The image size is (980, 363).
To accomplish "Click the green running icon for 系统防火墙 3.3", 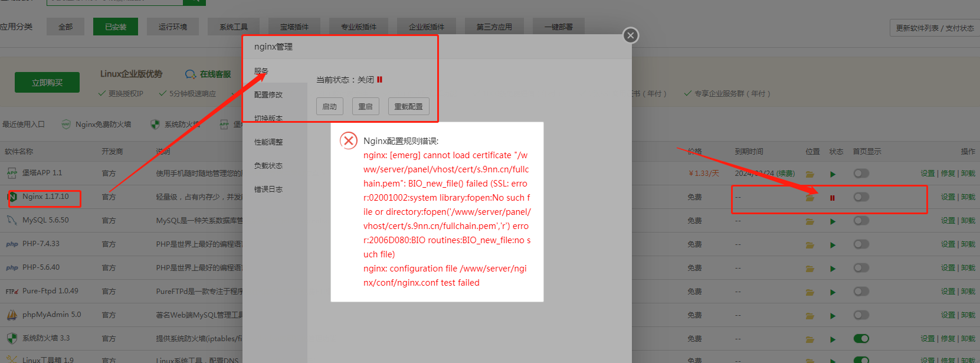I will click(x=832, y=339).
